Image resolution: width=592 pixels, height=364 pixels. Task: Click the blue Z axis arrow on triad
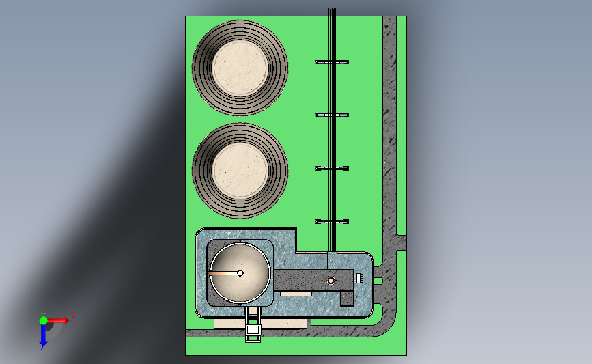coord(43,336)
